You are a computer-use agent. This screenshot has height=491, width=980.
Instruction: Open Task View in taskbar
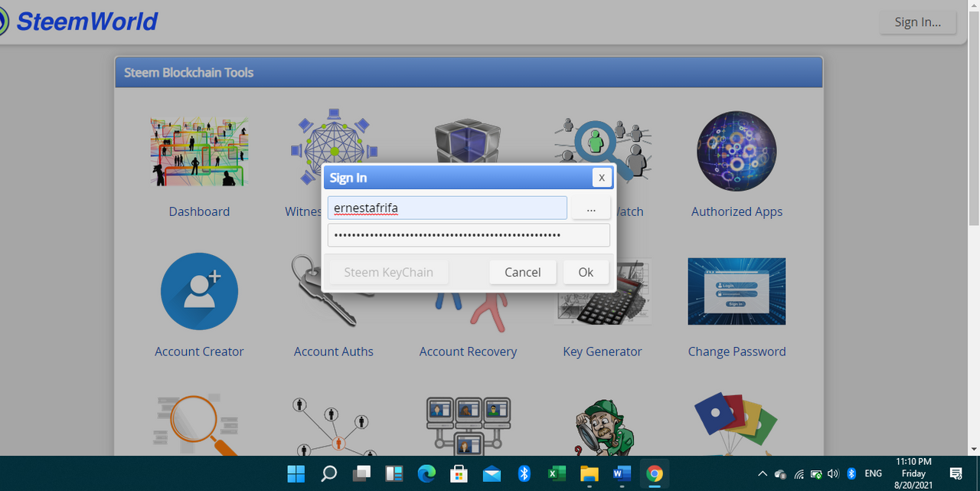point(361,474)
